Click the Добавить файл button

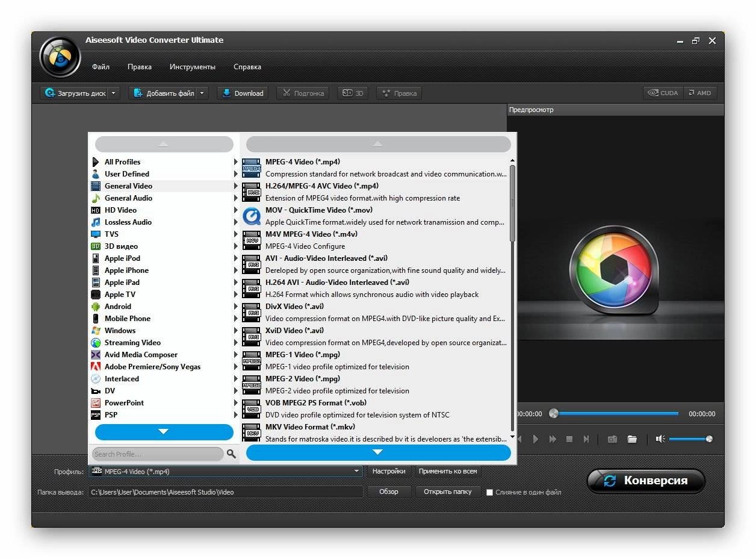point(163,93)
